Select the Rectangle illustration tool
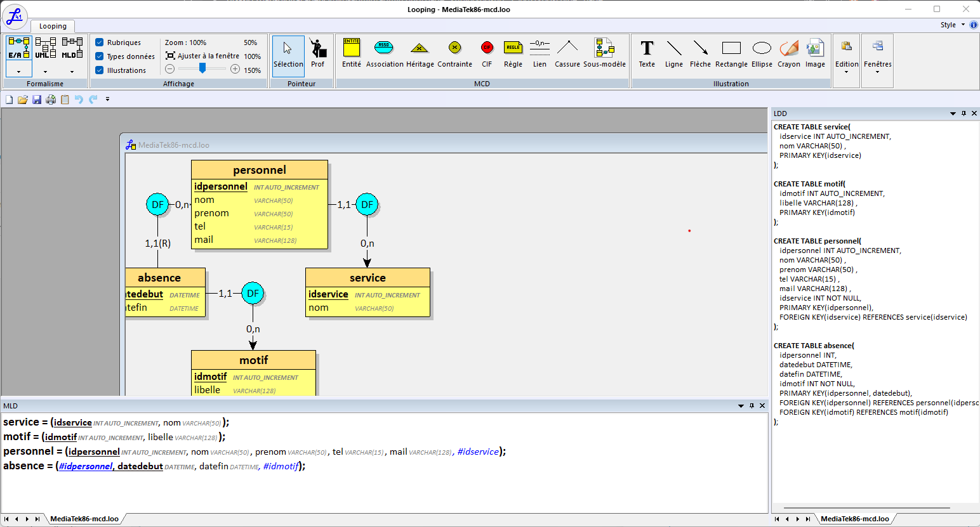 (731, 53)
